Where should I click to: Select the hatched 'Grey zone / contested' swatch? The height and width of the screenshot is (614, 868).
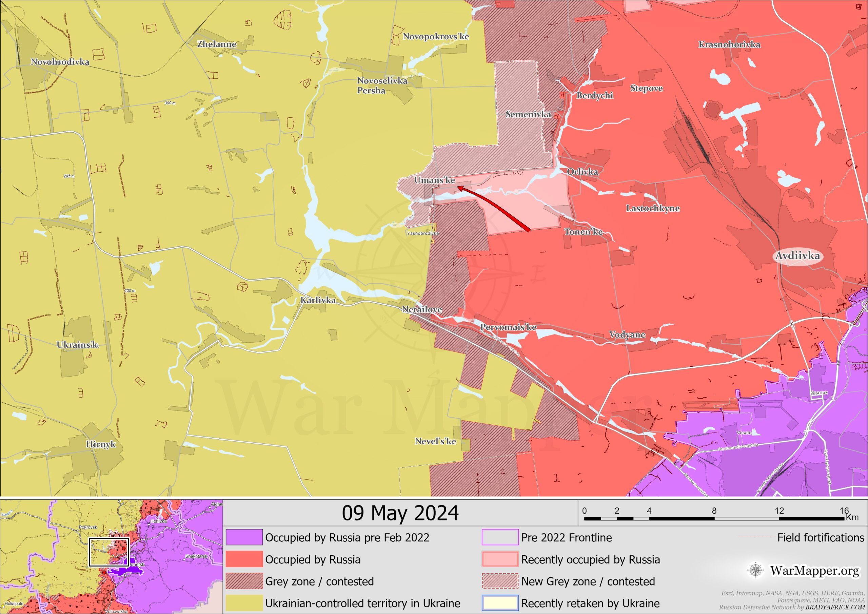pos(244,581)
